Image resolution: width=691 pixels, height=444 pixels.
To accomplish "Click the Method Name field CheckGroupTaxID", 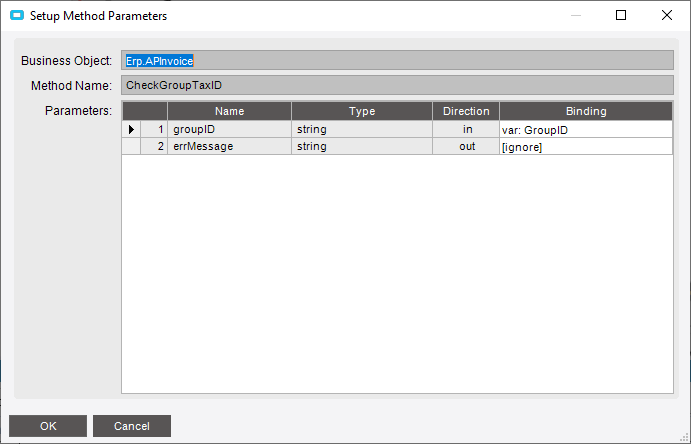I will (398, 85).
